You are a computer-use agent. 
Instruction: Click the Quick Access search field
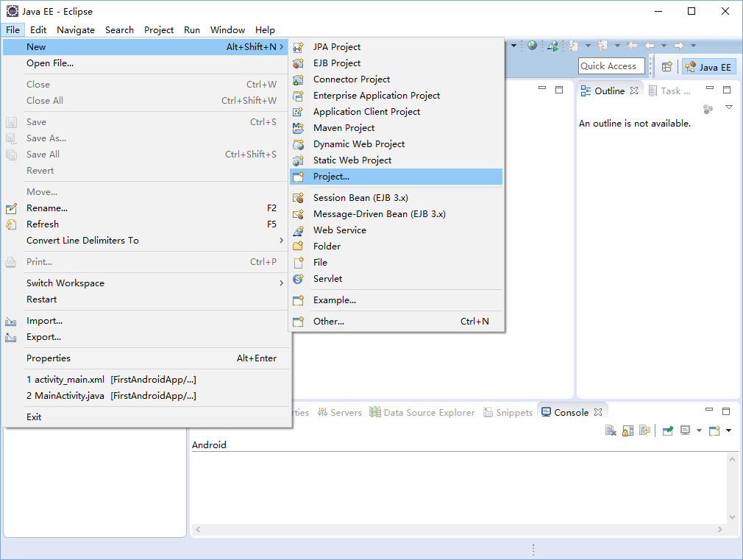point(611,66)
